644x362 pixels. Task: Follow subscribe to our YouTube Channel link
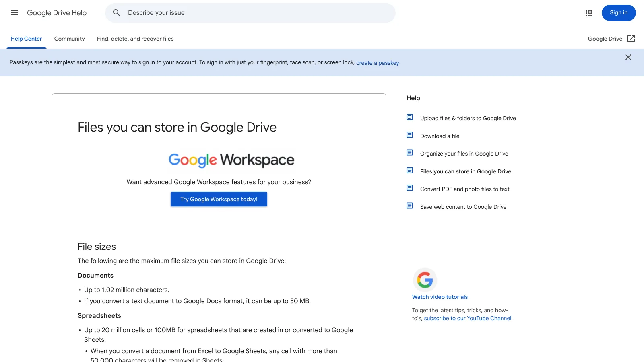coord(468,318)
